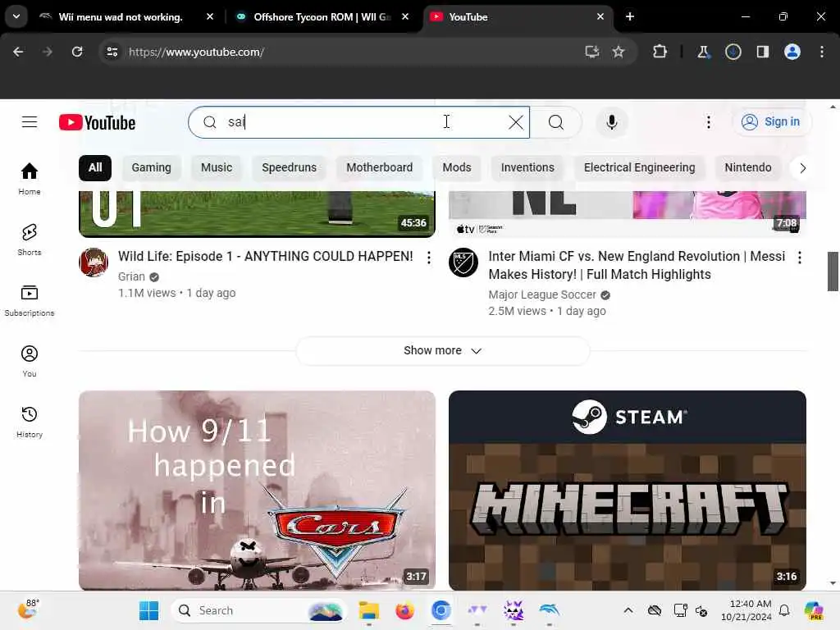The height and width of the screenshot is (630, 840).
Task: Open the You section in sidebar
Action: click(30, 361)
